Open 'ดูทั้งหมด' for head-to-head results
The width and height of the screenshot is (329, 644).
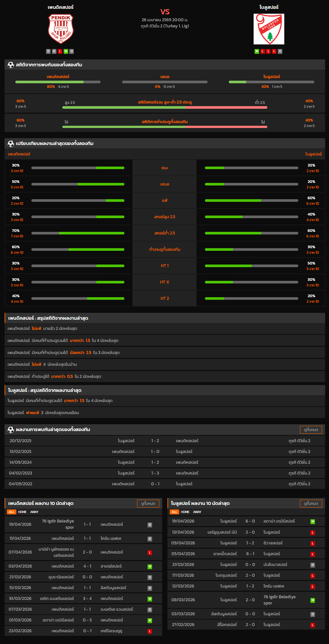(x=311, y=430)
